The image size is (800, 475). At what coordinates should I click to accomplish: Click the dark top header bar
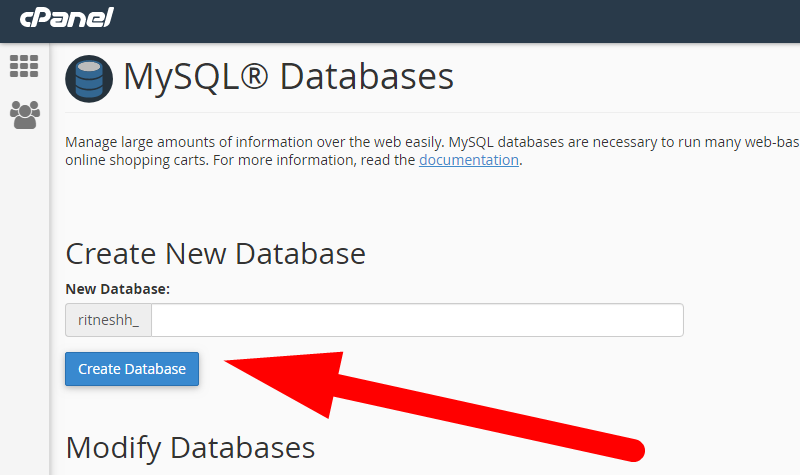tap(450, 20)
